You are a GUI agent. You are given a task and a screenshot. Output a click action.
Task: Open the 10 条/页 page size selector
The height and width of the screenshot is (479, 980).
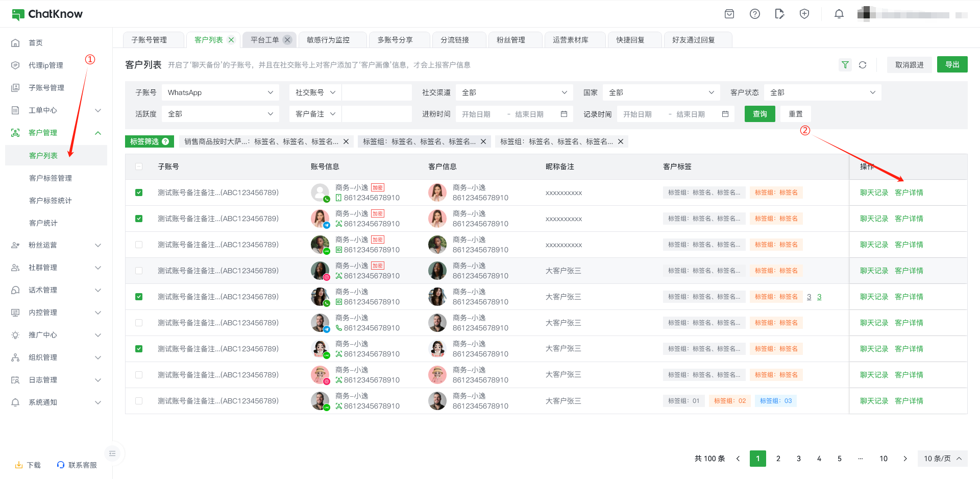tap(942, 459)
